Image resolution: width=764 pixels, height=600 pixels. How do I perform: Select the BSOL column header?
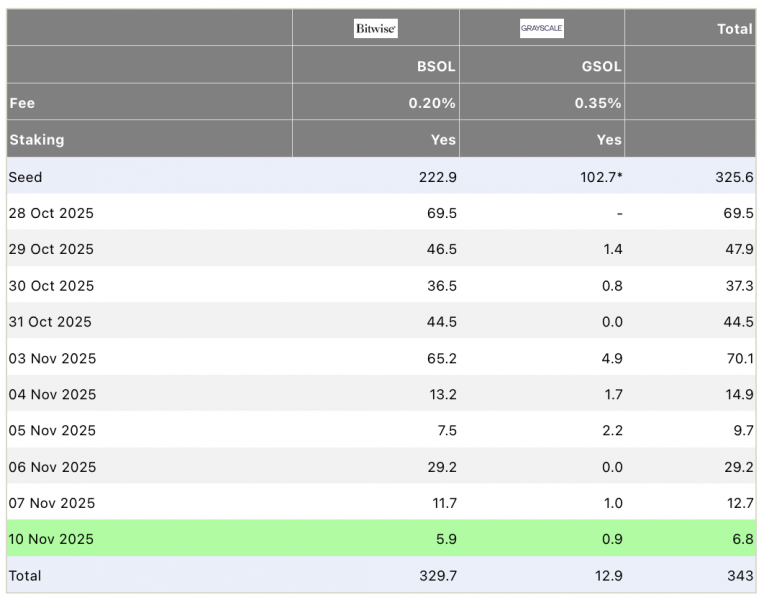click(x=436, y=66)
